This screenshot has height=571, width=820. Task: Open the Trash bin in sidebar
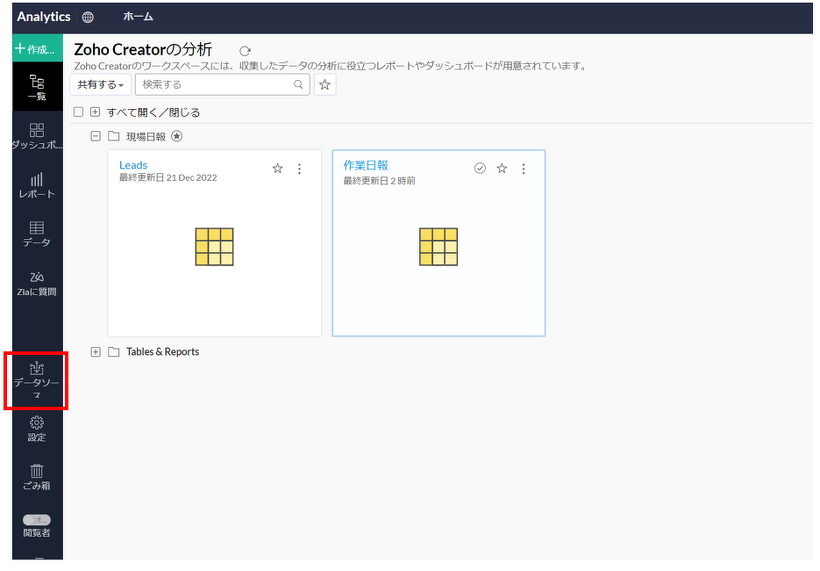(x=37, y=477)
